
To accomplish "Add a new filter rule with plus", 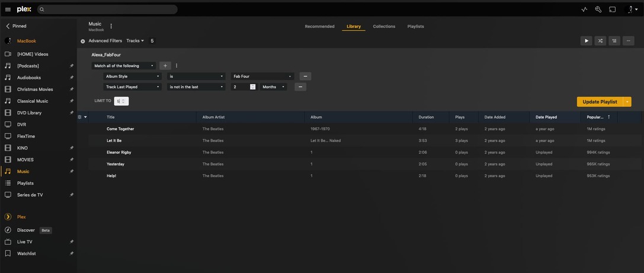I will [165, 66].
